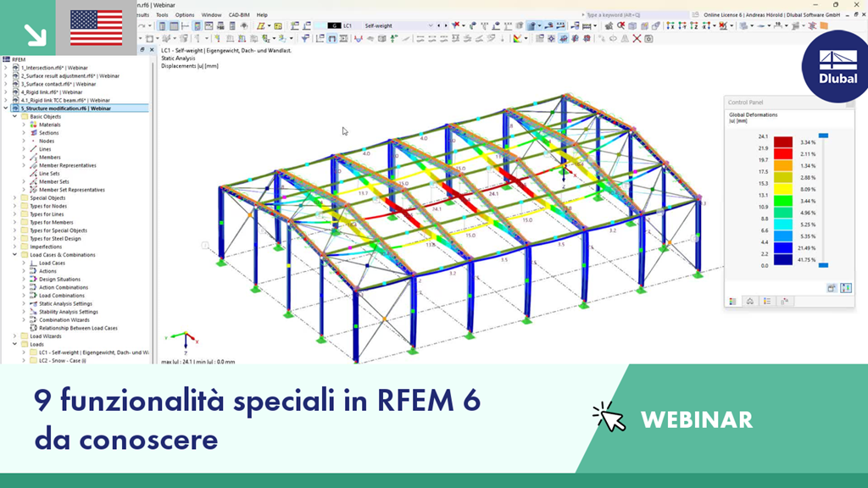
Task: Expand the Sections tree node
Action: point(24,133)
